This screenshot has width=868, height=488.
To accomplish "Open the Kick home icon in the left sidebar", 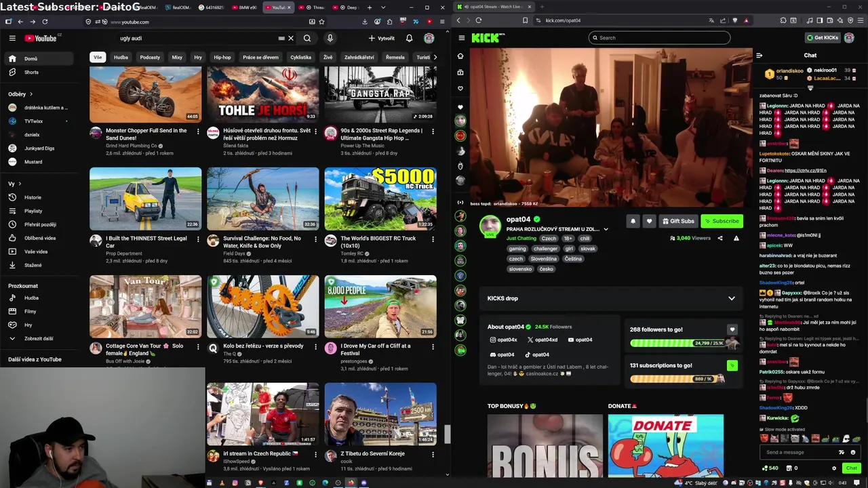I will pyautogui.click(x=460, y=56).
